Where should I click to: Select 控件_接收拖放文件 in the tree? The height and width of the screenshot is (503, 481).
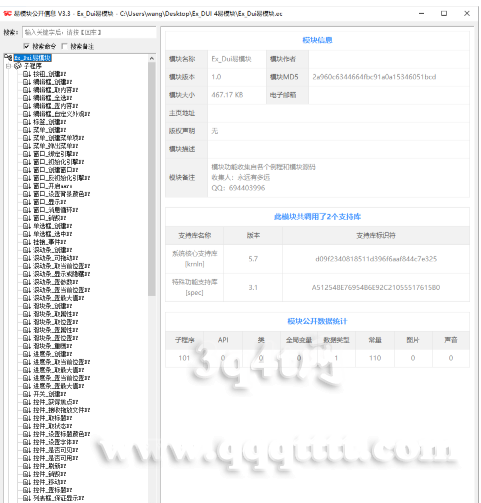pyautogui.click(x=62, y=410)
